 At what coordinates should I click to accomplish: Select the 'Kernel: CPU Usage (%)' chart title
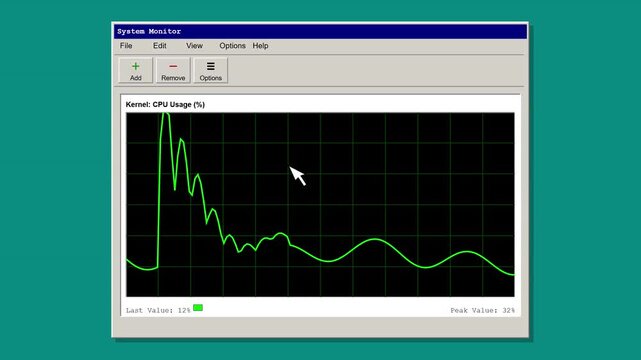click(x=165, y=105)
